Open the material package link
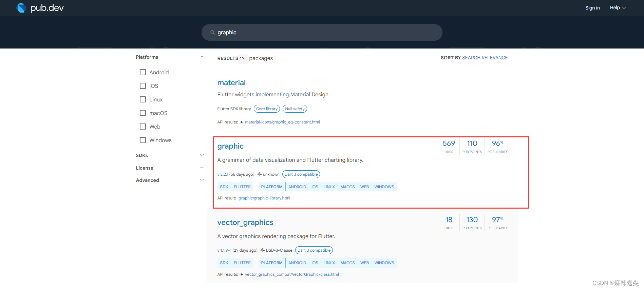644x289 pixels. [x=231, y=83]
